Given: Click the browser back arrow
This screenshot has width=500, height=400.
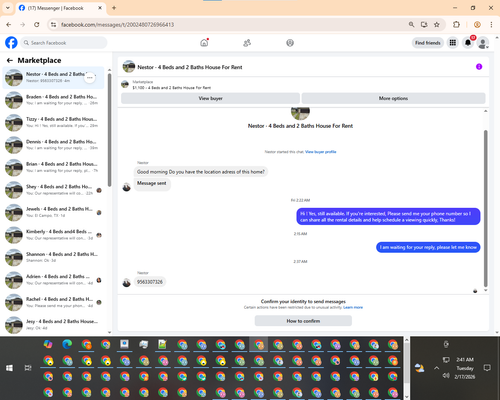Looking at the screenshot, I should 9,24.
